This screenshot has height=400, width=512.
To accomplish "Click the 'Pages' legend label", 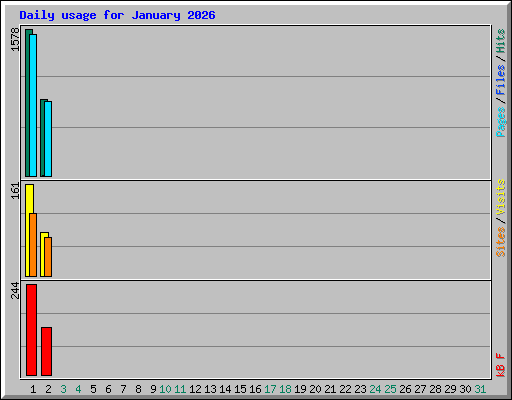I will coord(501,122).
